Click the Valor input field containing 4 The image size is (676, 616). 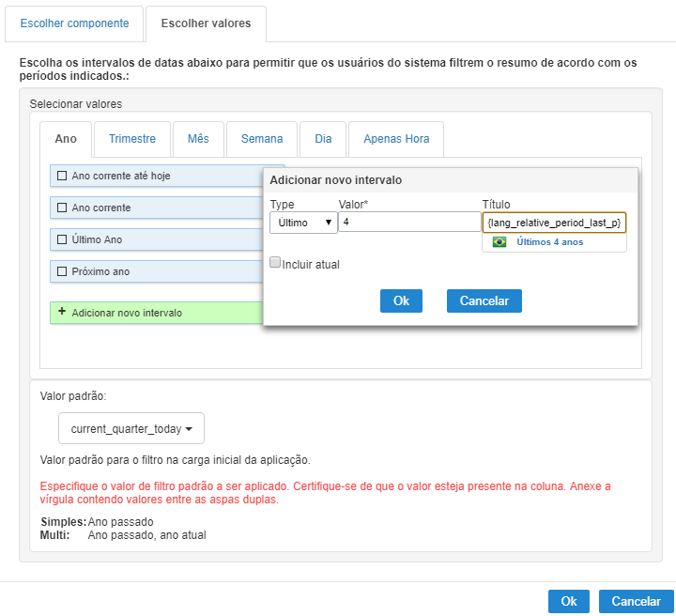(x=409, y=222)
